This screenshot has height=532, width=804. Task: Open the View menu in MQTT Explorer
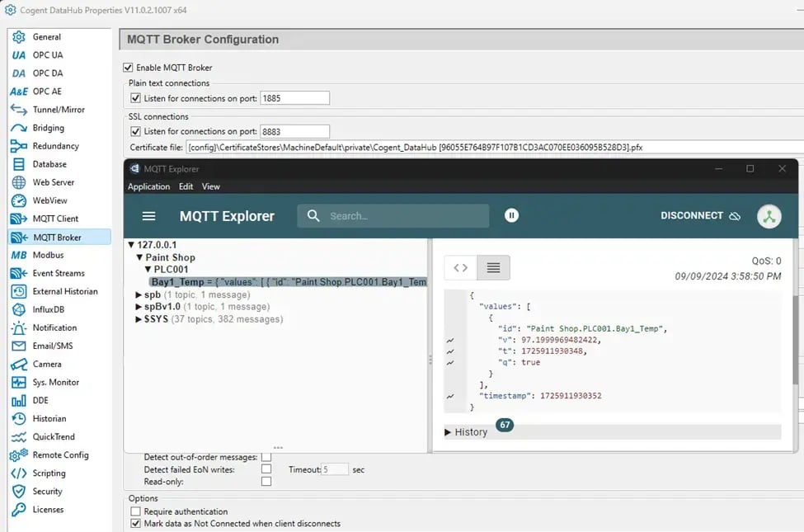point(211,186)
